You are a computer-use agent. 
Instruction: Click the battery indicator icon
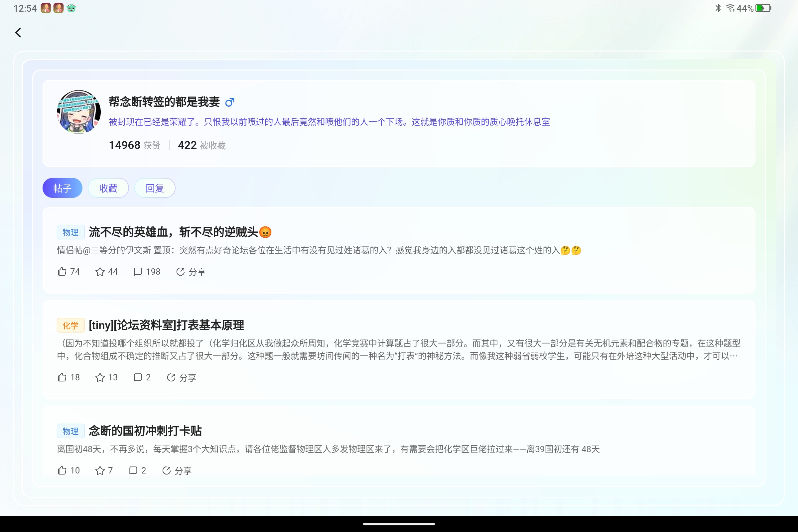pyautogui.click(x=763, y=8)
